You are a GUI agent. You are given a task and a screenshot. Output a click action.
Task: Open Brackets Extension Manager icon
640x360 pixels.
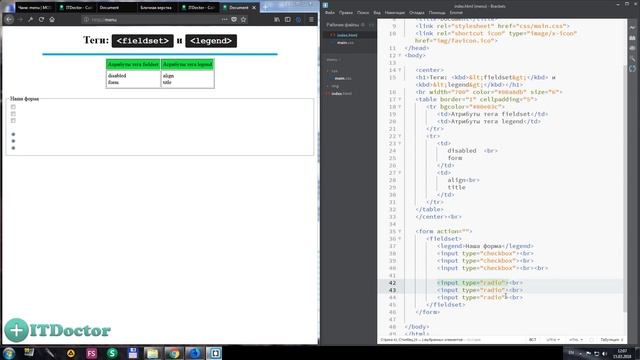[x=632, y=38]
